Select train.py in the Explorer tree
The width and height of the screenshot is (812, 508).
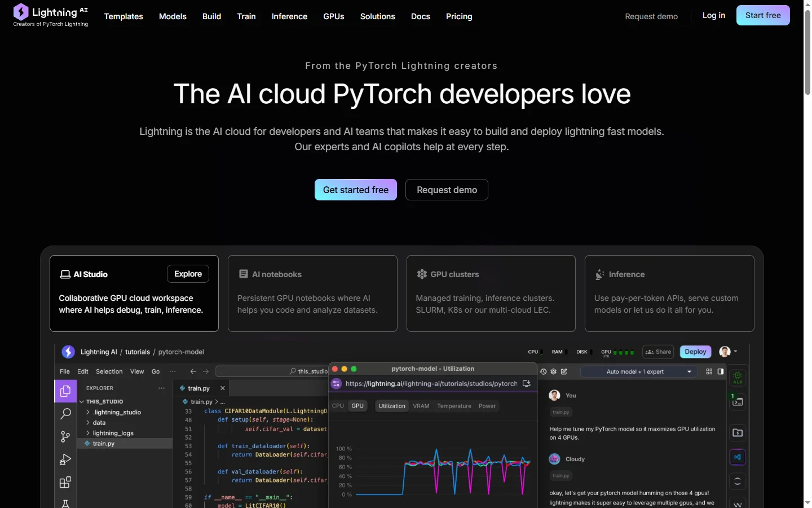125,444
